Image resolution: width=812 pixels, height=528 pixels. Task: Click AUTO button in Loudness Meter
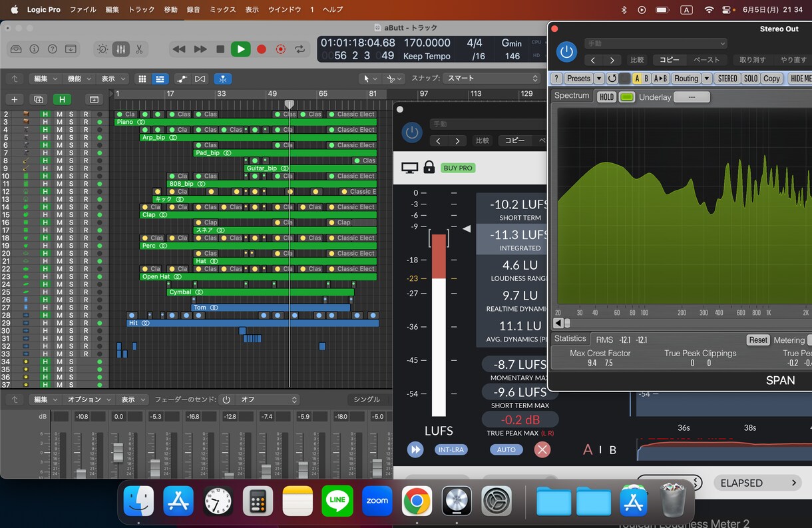coord(507,449)
